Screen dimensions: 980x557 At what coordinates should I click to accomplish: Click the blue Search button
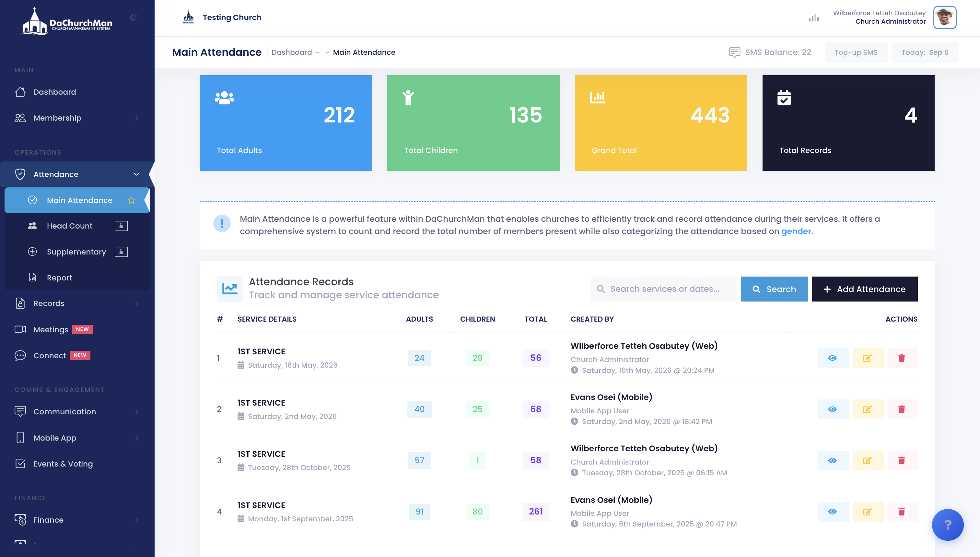tap(774, 289)
